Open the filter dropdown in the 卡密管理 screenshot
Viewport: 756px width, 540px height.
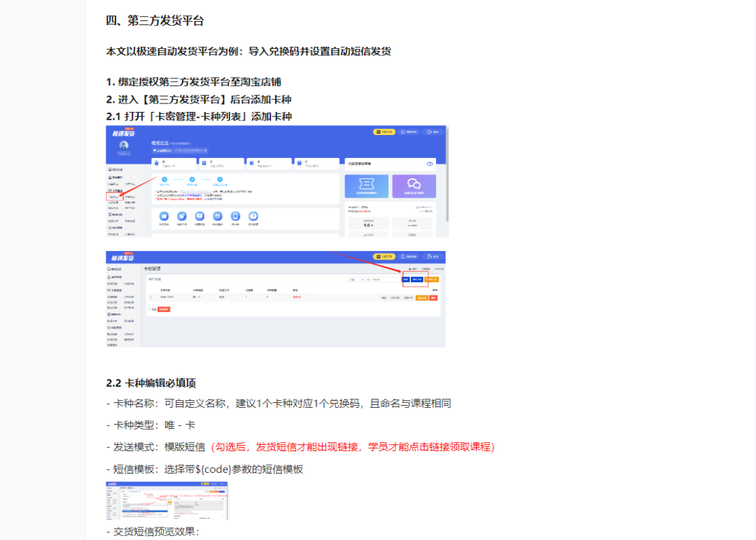356,279
